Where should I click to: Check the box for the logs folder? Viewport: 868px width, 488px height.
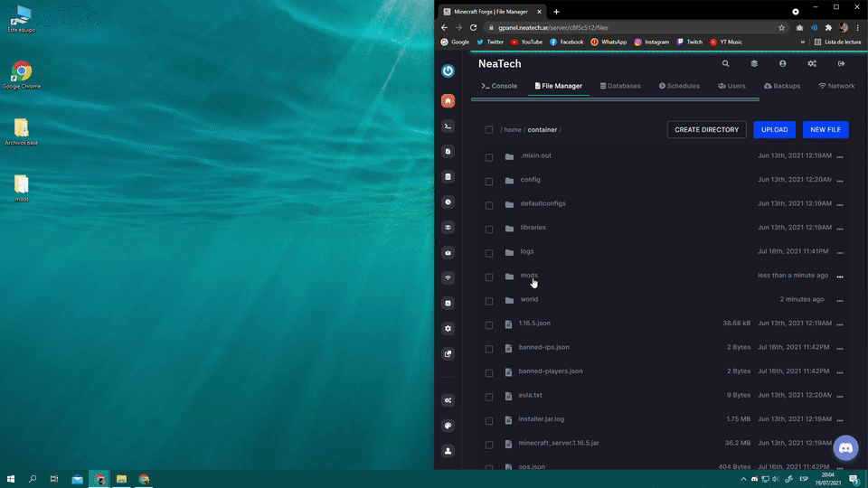489,253
